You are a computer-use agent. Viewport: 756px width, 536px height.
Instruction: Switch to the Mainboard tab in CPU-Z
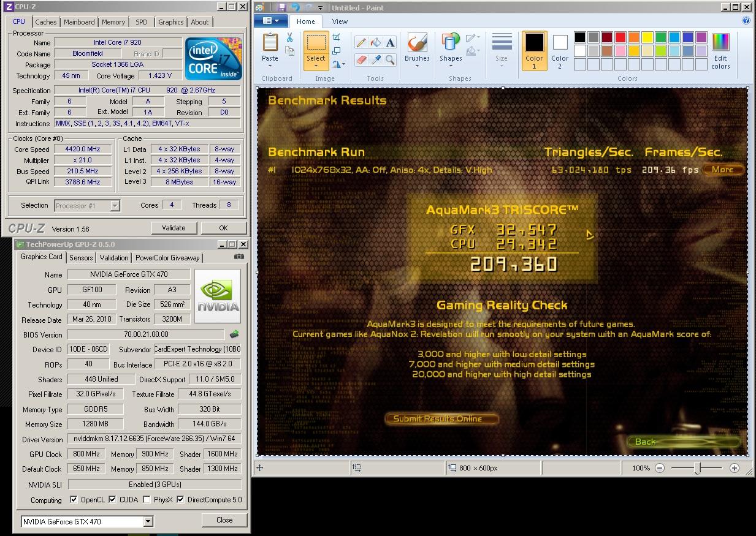point(80,22)
